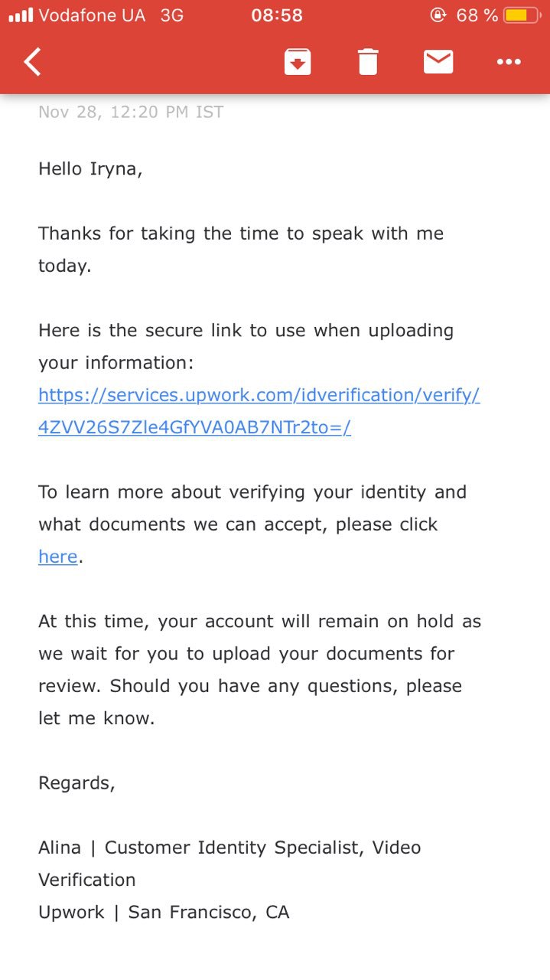Open the three-dot more options menu
Viewport: 550px width, 980px height.
509,62
